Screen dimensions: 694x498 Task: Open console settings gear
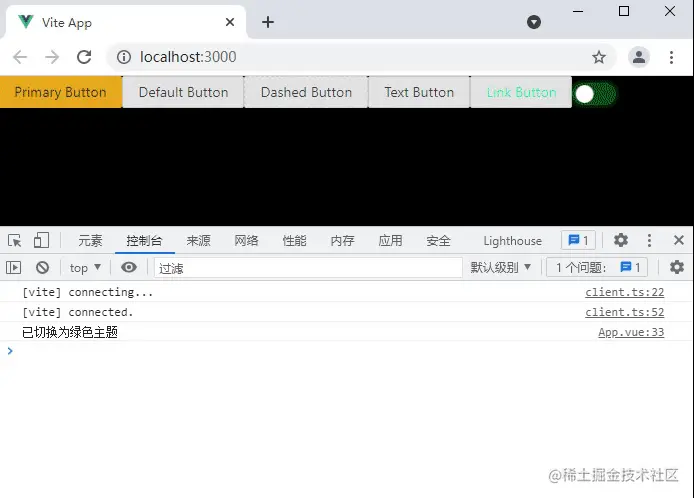(677, 267)
